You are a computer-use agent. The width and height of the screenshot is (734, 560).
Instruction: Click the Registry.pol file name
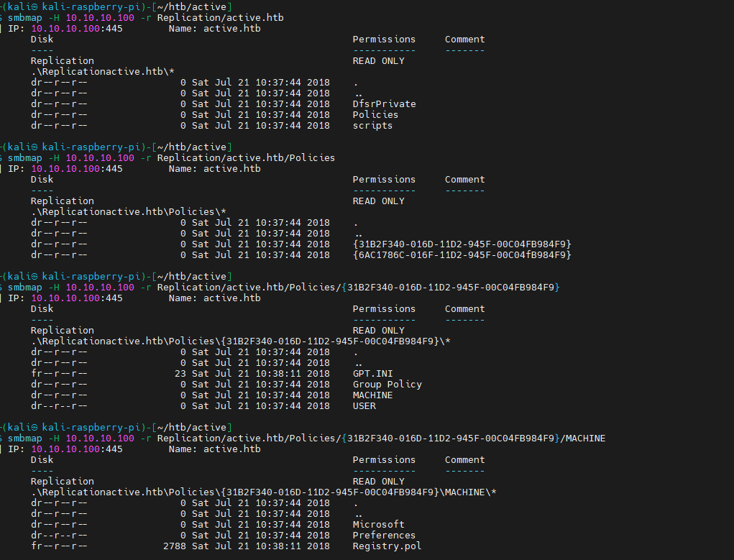click(387, 546)
